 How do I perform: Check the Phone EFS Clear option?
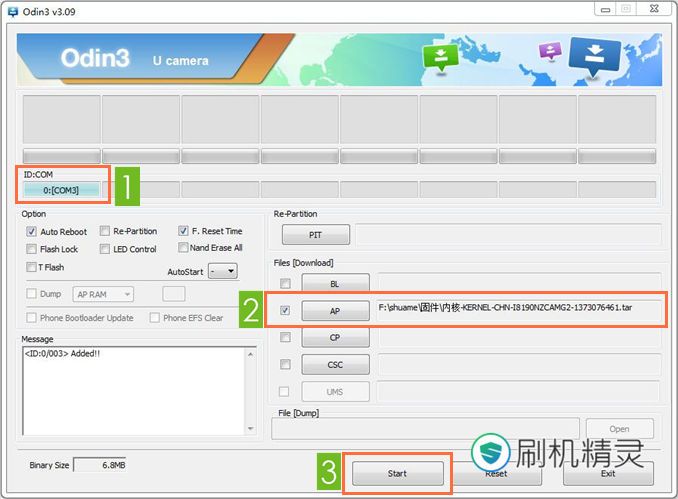point(154,318)
